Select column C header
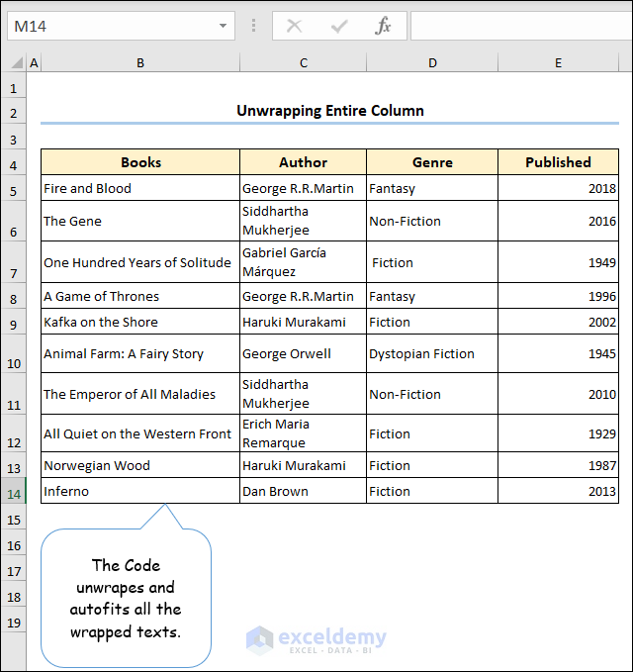 coord(304,63)
